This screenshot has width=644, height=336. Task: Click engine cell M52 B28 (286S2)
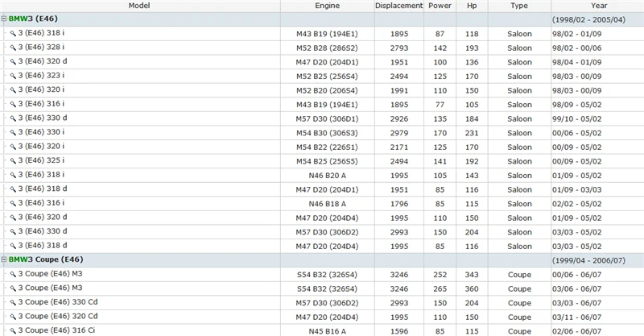328,48
